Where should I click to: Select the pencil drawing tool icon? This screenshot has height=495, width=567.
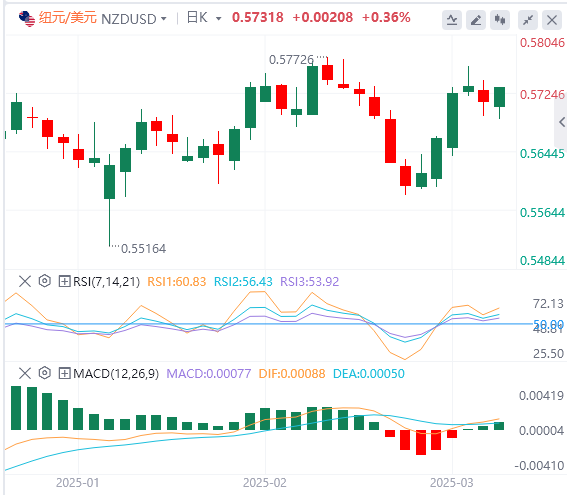coord(476,20)
